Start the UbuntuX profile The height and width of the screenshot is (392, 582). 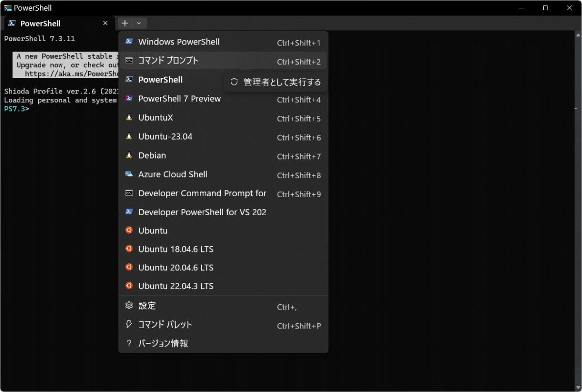point(223,118)
